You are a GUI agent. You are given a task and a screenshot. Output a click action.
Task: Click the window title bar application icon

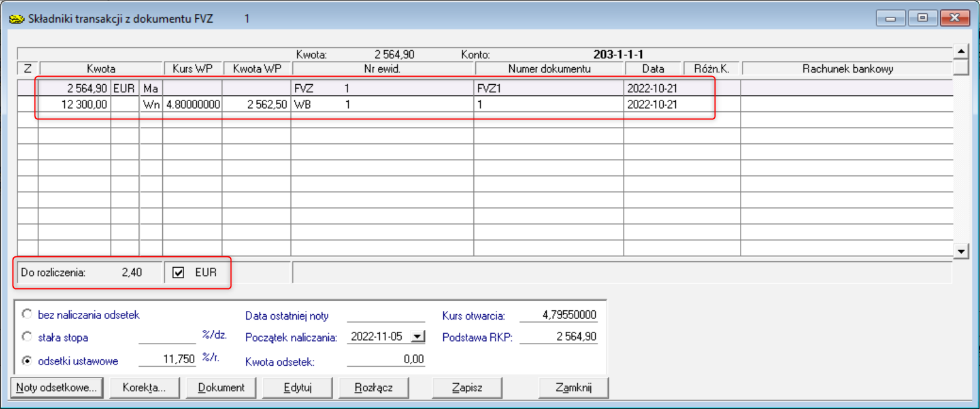tap(16, 19)
